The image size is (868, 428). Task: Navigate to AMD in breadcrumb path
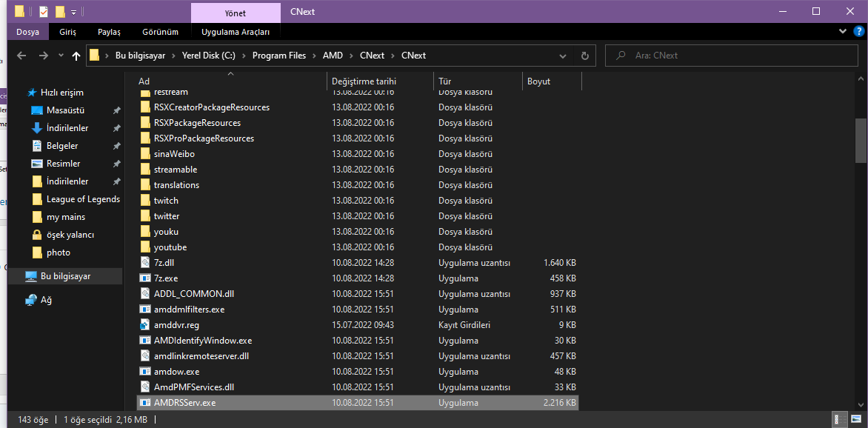point(333,56)
